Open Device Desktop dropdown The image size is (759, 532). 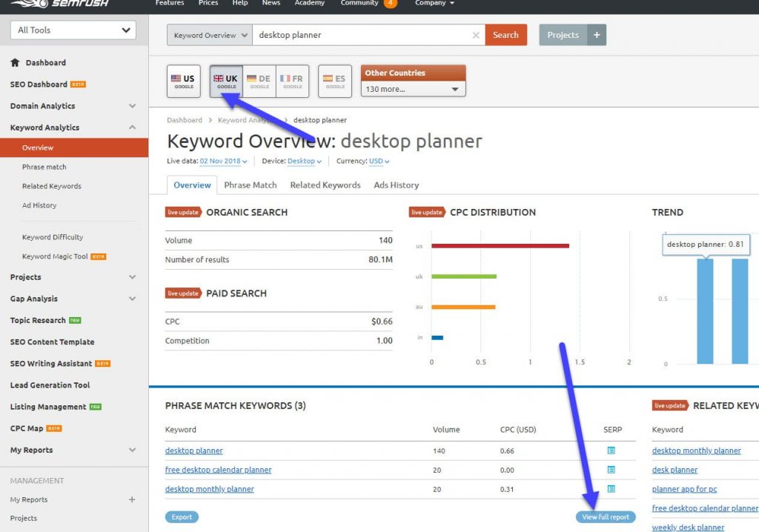pos(304,162)
